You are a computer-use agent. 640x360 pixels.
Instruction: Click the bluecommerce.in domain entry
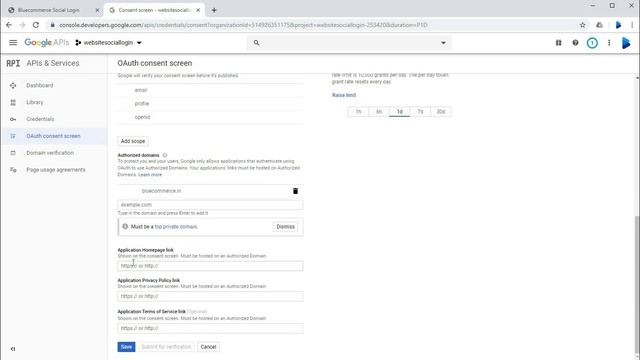162,191
